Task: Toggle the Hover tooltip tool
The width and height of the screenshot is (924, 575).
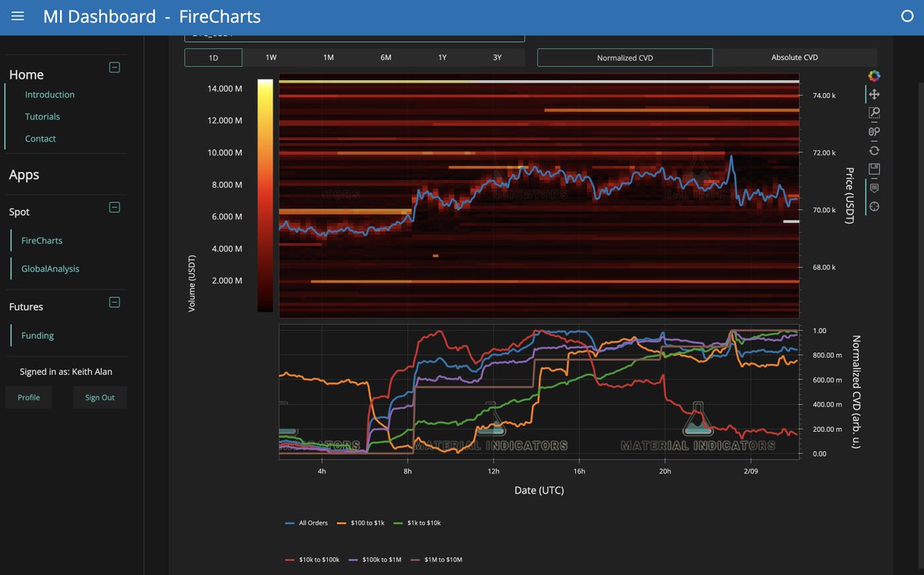Action: (x=874, y=188)
